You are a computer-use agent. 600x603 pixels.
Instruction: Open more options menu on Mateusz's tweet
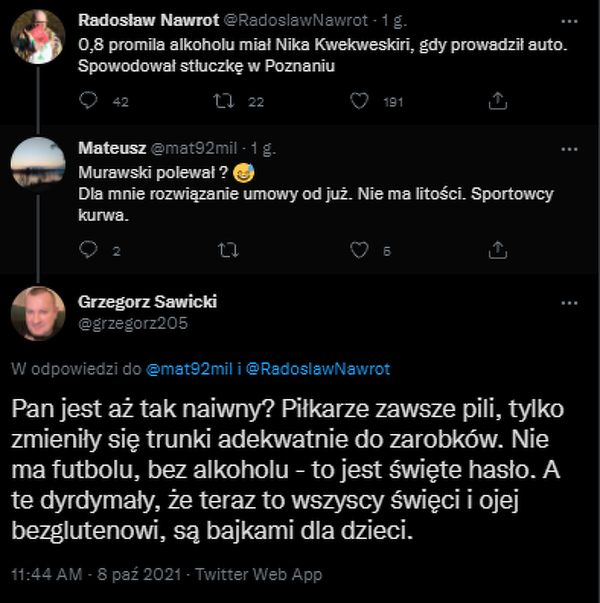click(x=570, y=148)
